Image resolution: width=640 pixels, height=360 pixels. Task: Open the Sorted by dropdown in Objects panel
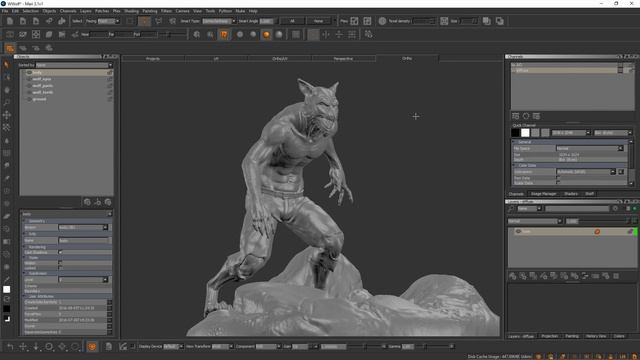(74, 65)
